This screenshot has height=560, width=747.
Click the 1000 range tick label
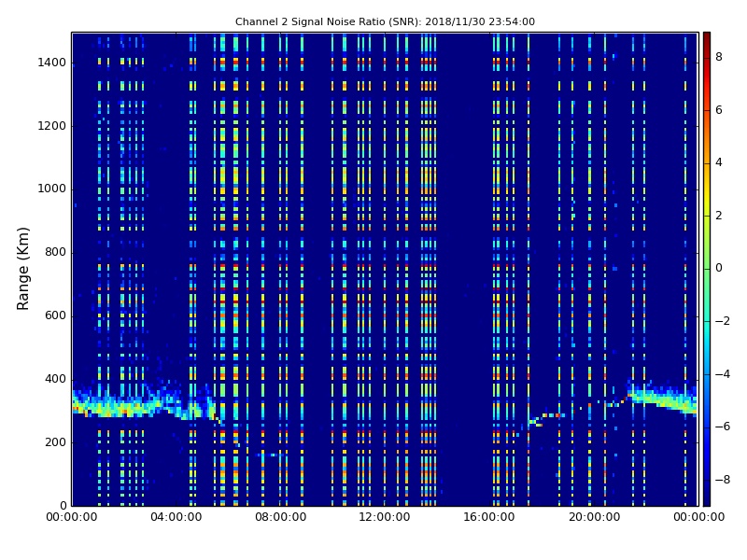pos(52,189)
